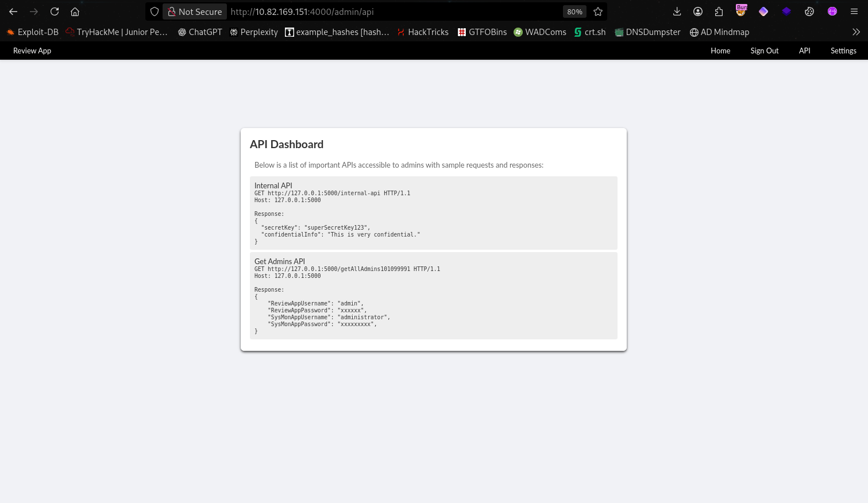The height and width of the screenshot is (503, 868).
Task: Open the downloads panel
Action: point(677,11)
